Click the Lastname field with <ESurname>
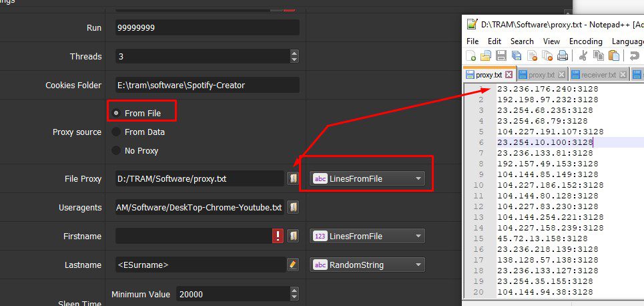644x306 pixels. point(200,265)
